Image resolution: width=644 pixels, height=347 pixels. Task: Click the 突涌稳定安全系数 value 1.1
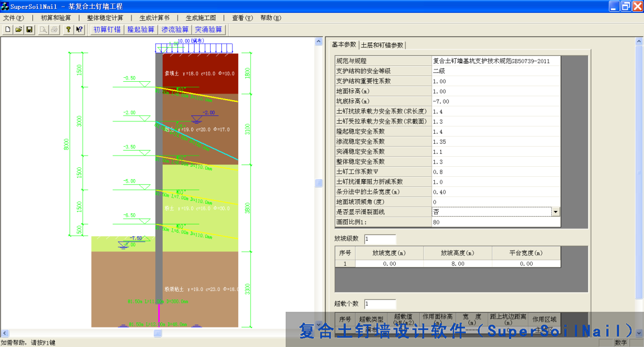(x=496, y=152)
